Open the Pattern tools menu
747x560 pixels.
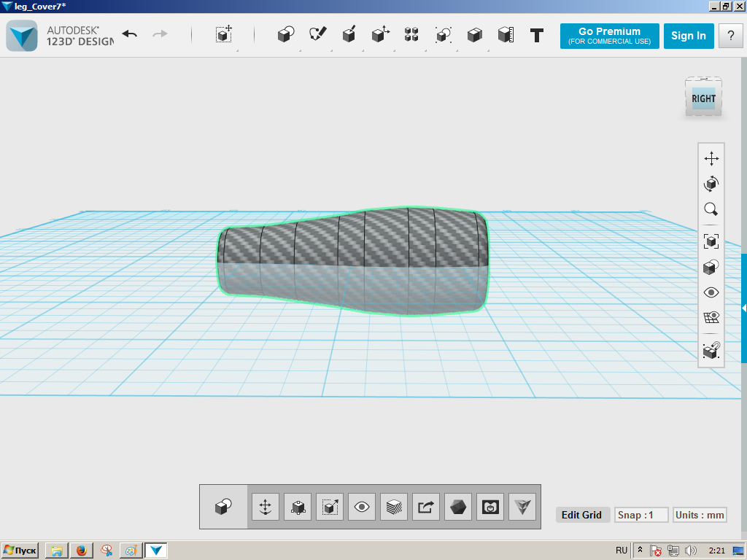411,35
